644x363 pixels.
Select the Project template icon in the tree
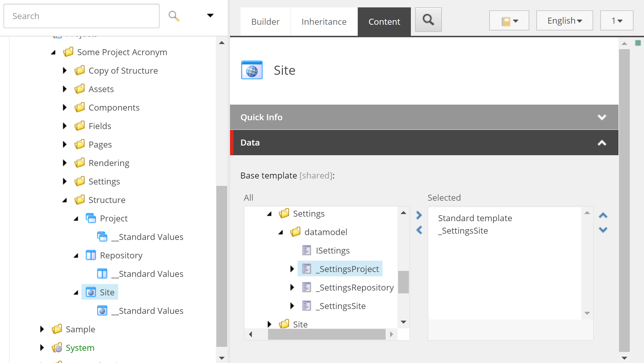coord(91,218)
